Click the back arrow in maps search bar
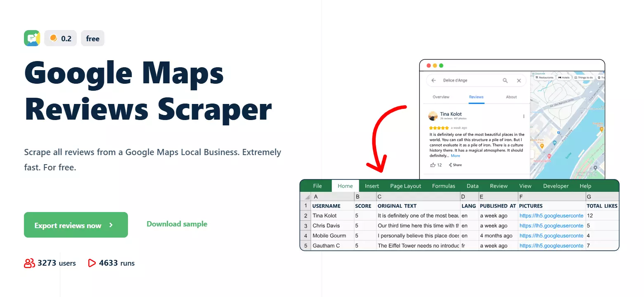The height and width of the screenshot is (297, 644). pos(433,80)
